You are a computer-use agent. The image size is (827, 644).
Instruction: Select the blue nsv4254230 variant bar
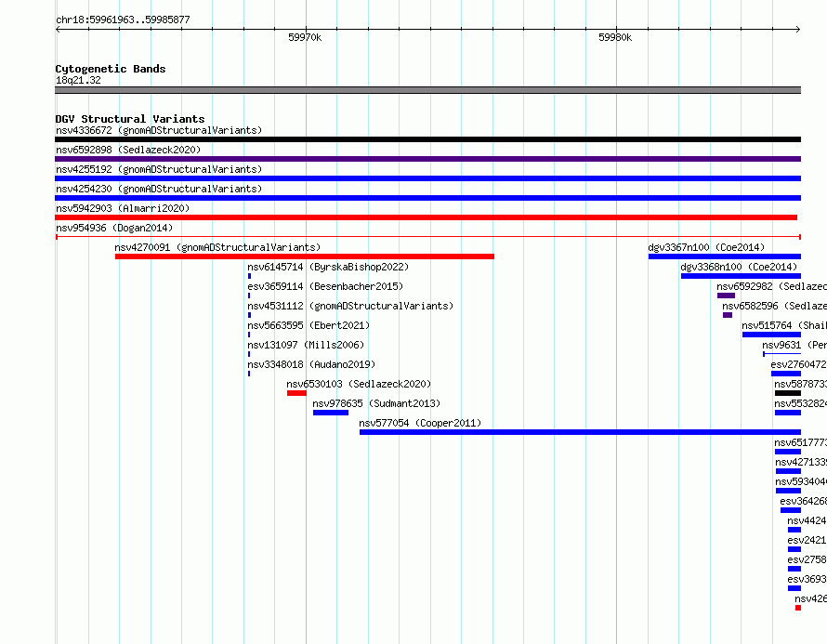coord(427,198)
